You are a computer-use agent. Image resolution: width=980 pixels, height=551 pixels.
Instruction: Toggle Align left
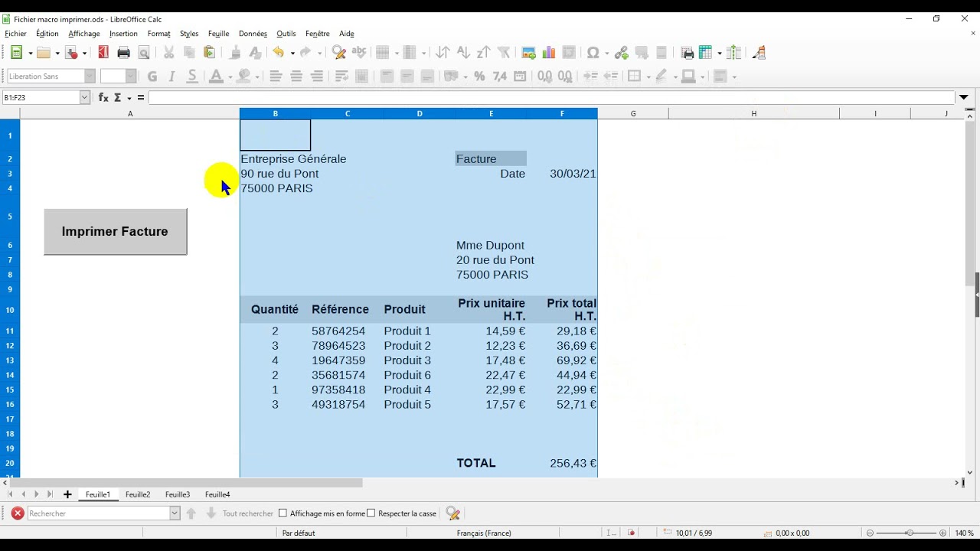point(276,76)
